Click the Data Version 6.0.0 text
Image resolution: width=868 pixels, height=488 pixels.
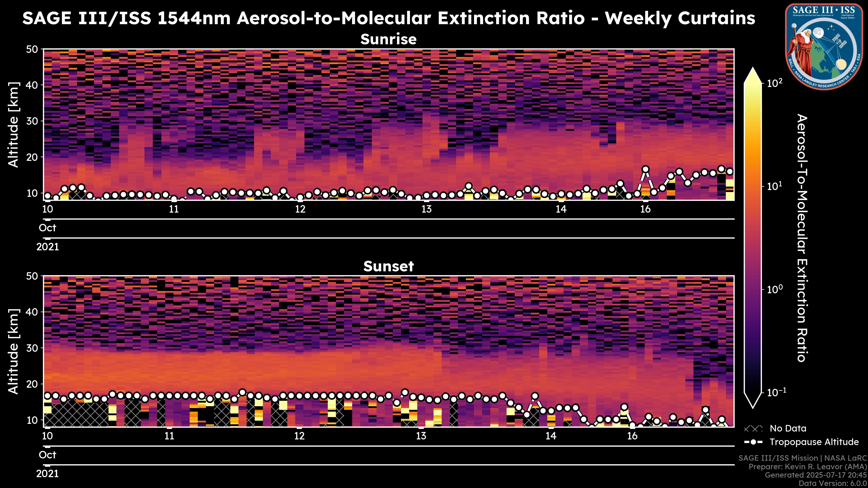pos(833,484)
